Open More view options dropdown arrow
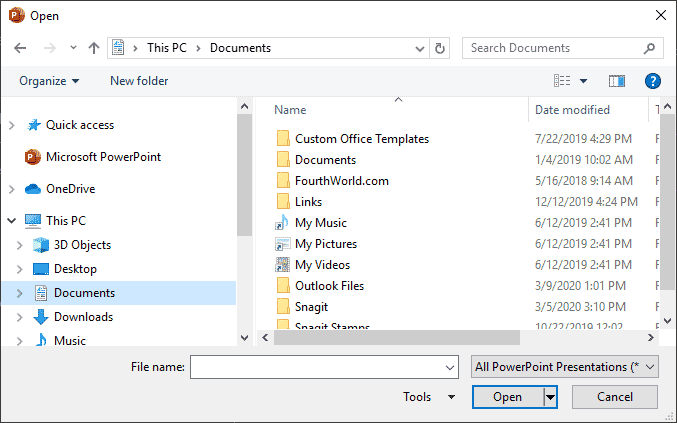This screenshot has height=423, width=677. tap(583, 81)
